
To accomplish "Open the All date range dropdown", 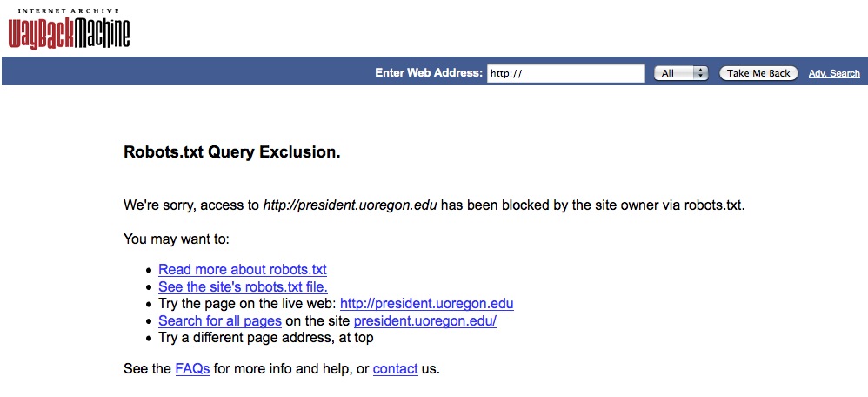I will coord(681,73).
